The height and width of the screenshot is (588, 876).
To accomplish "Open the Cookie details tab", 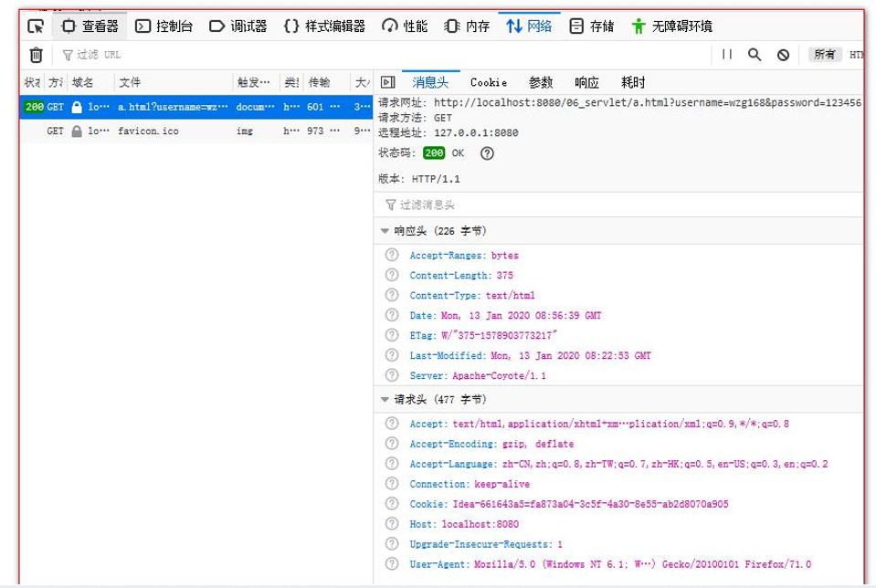I will [489, 83].
